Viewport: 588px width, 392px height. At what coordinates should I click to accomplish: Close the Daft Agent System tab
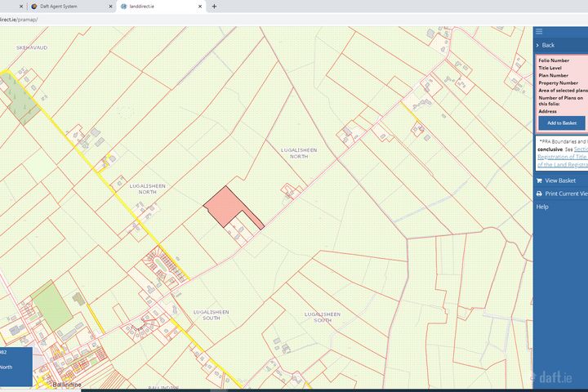109,6
